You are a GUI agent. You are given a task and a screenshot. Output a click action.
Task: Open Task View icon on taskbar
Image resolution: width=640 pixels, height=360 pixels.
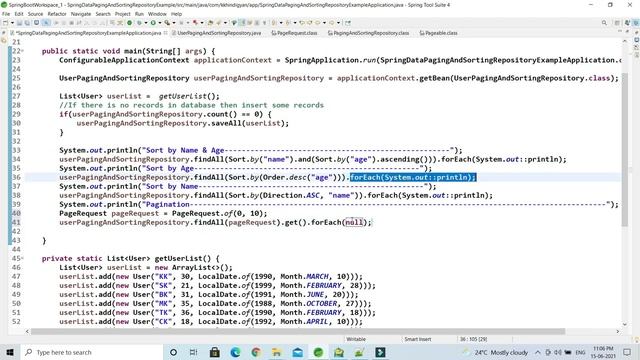click(193, 352)
